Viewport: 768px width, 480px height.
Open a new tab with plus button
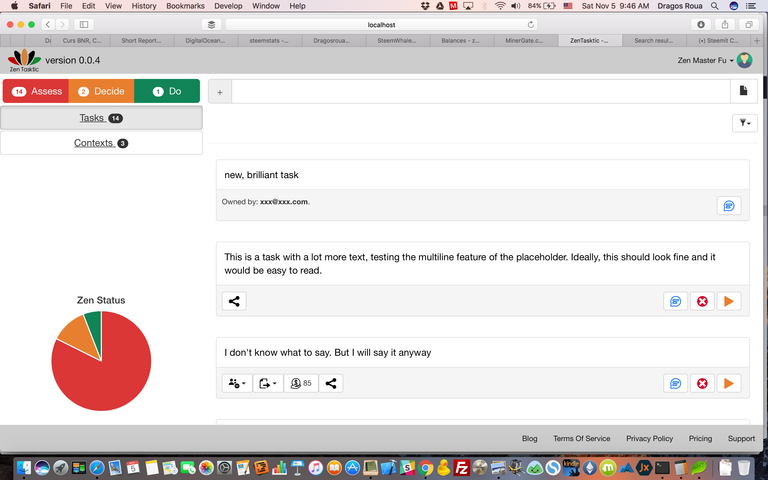click(x=757, y=41)
